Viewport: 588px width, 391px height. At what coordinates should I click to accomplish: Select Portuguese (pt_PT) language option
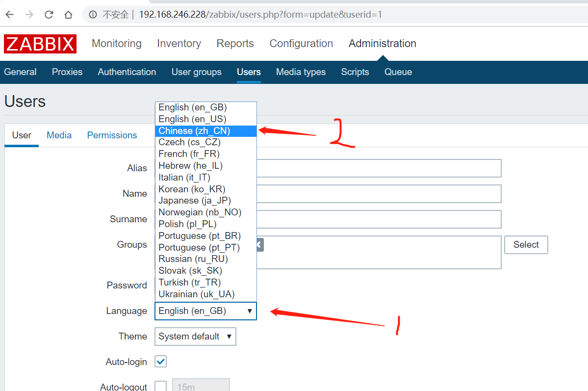(206, 248)
